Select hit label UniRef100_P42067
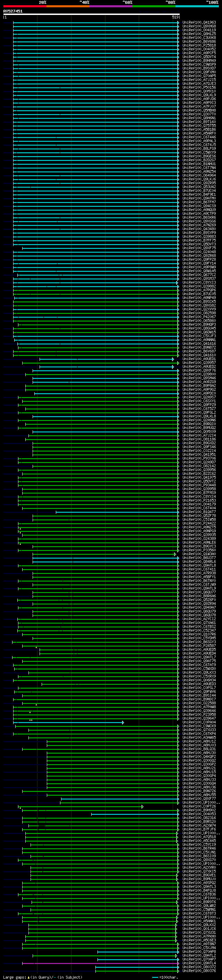Viewport: 222px width, 980px height. [x=199, y=317]
